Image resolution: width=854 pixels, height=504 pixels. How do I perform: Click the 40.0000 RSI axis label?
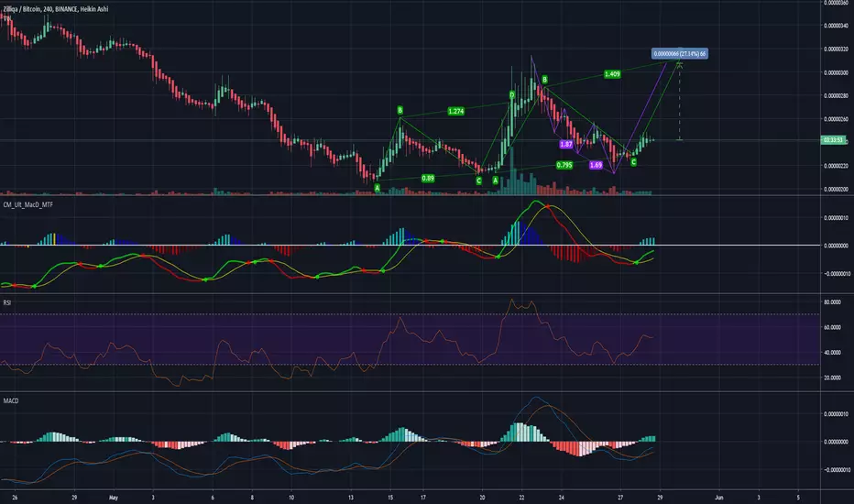[832, 353]
